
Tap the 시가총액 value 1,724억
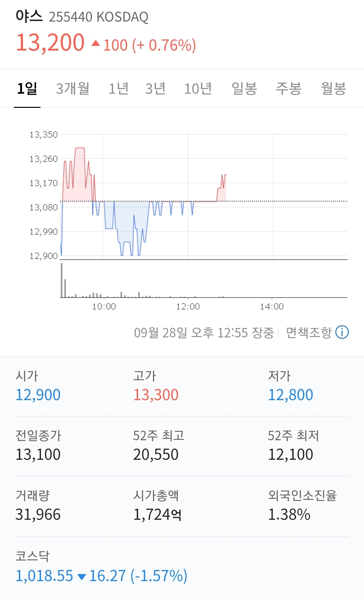[157, 515]
